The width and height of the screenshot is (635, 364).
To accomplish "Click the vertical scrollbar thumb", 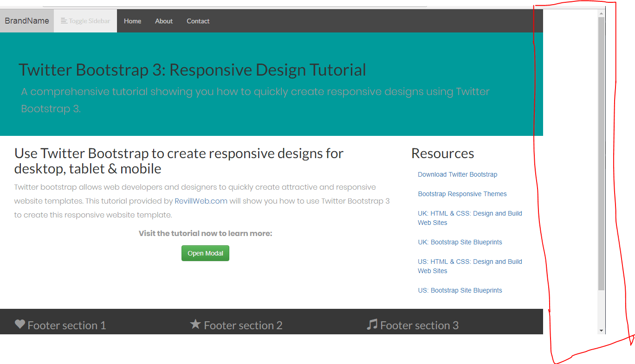I will (x=602, y=154).
